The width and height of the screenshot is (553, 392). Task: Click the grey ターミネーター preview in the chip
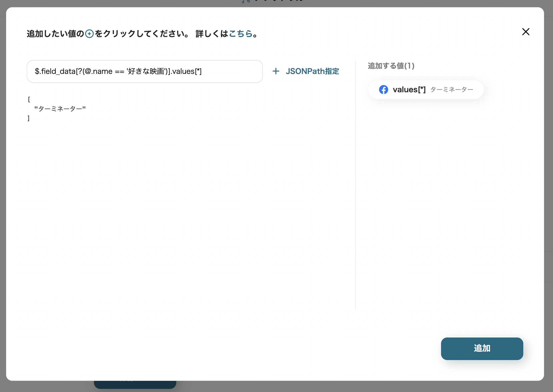click(x=452, y=90)
